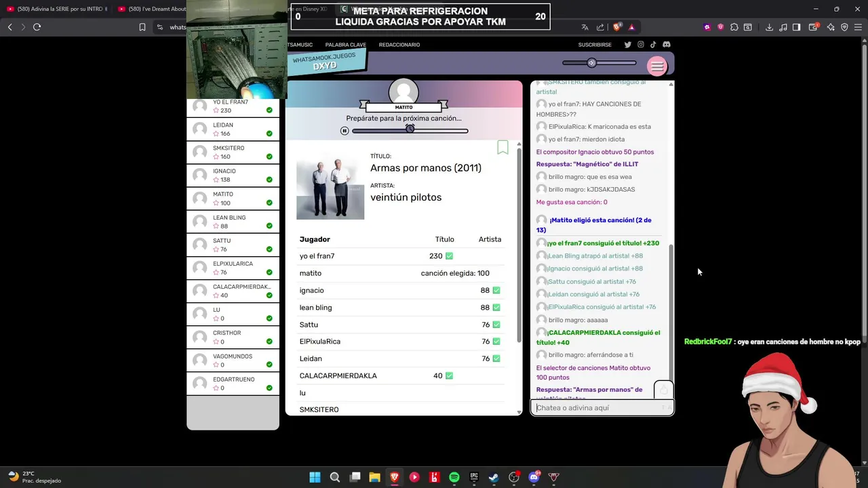Open the pink hamburger menu button
Image resolution: width=868 pixels, height=488 pixels.
click(x=656, y=66)
